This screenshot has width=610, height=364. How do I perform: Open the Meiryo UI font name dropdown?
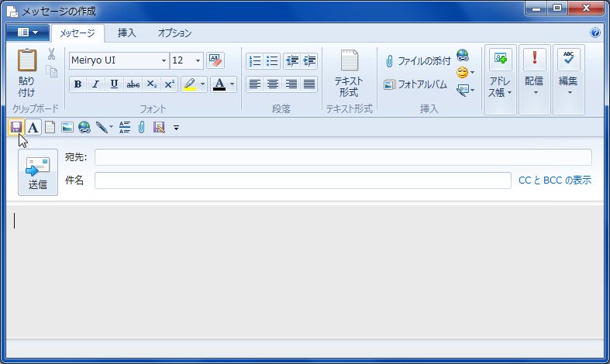coord(164,60)
